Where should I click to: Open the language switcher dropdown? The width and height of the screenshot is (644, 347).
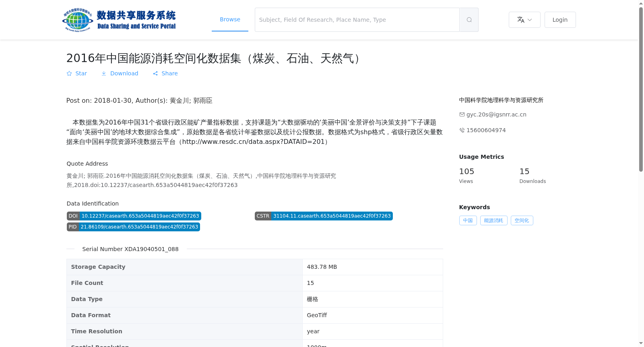pos(524,20)
